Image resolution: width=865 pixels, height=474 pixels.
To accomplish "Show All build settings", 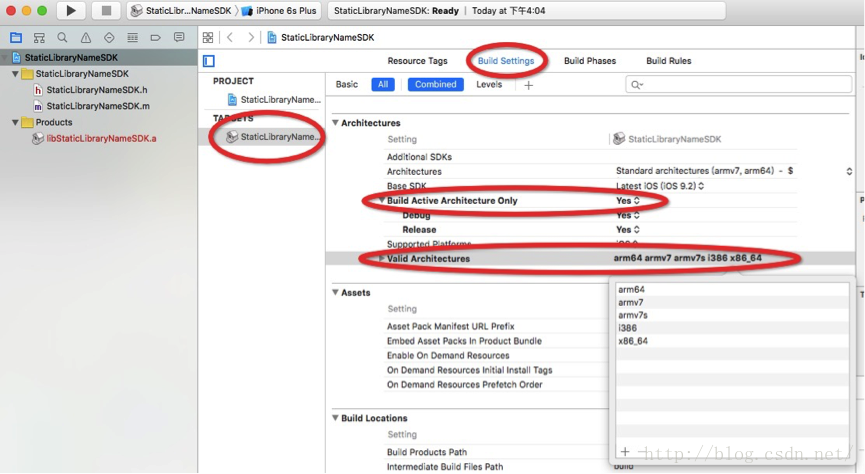I will tap(383, 84).
